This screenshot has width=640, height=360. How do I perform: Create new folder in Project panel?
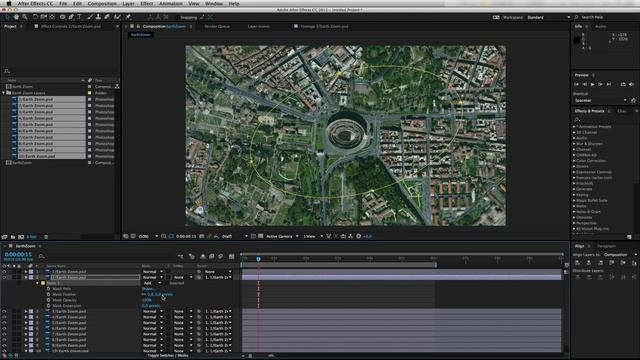[13, 237]
